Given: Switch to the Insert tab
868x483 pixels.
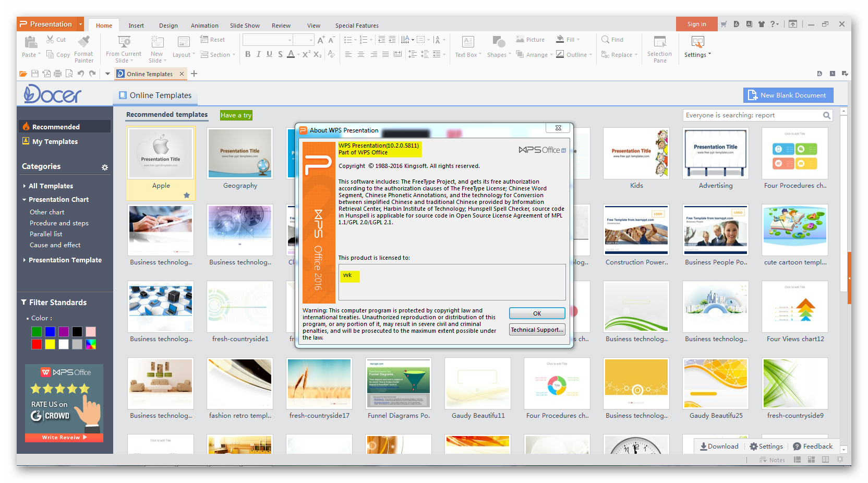Looking at the screenshot, I should tap(136, 26).
